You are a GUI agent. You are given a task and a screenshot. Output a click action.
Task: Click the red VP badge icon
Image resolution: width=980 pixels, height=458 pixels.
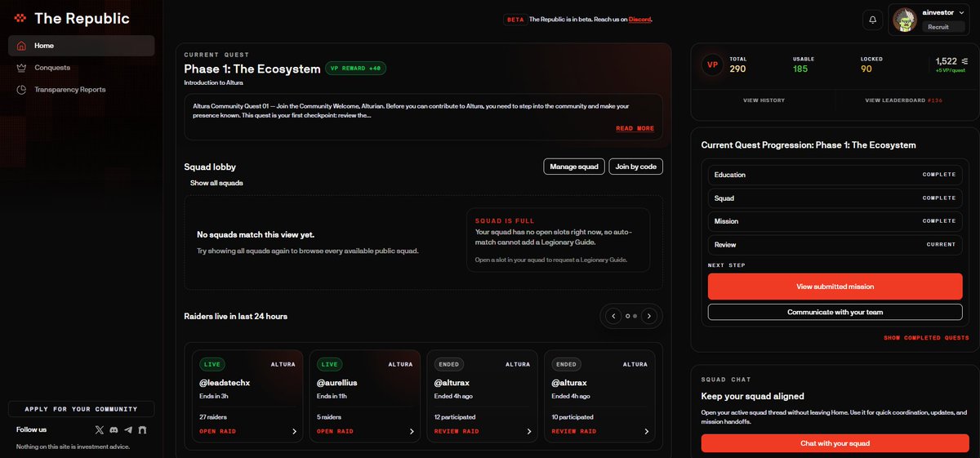[712, 64]
